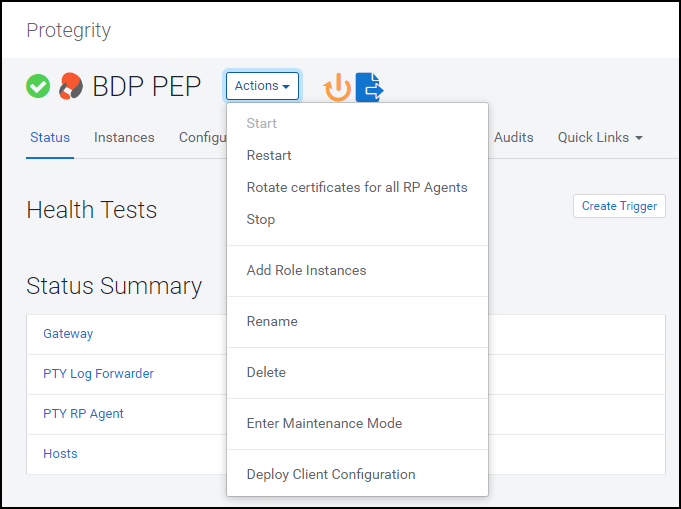Switch to the Instances tab
681x509 pixels.
(124, 137)
